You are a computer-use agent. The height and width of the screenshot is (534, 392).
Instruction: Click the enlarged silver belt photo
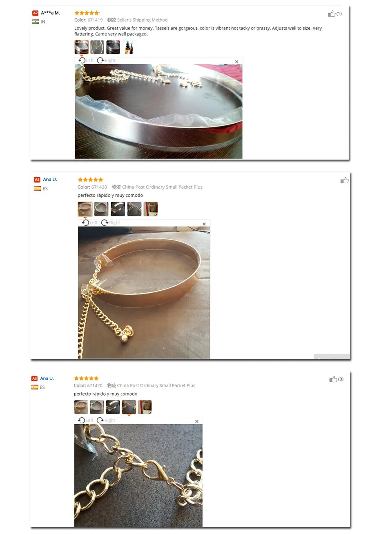[158, 111]
